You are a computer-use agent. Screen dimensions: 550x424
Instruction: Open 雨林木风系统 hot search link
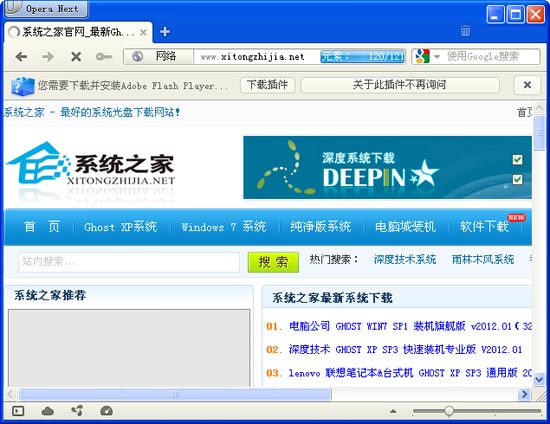click(483, 260)
